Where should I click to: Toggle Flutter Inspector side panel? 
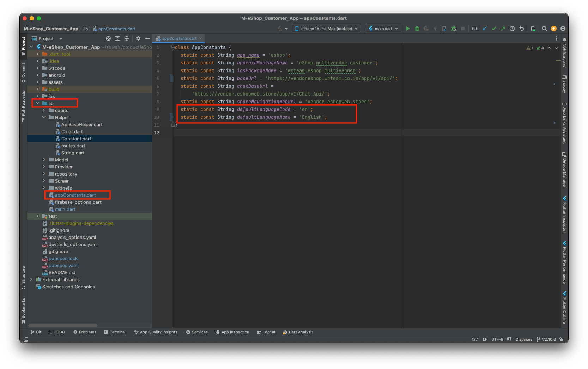564,215
